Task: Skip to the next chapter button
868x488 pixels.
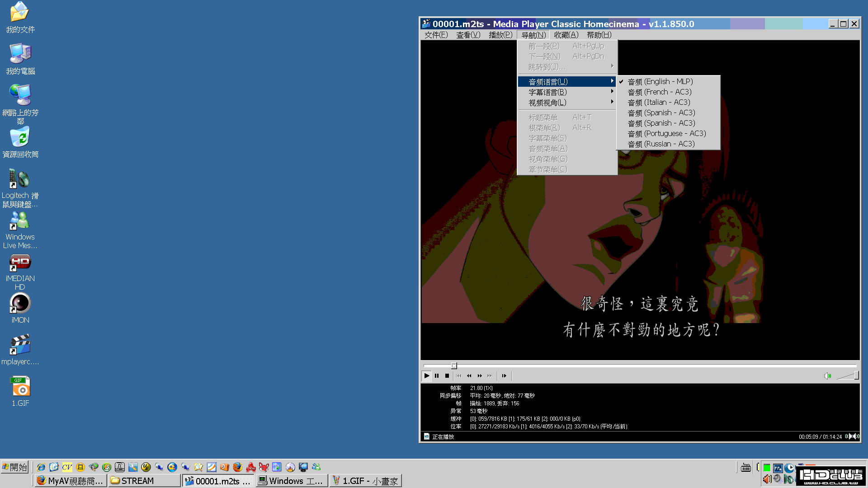Action: tap(490, 375)
